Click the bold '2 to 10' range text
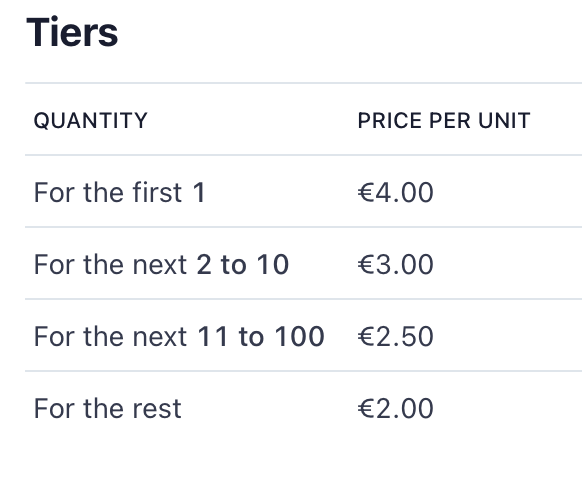Viewport: 582px width, 486px height. (x=242, y=264)
